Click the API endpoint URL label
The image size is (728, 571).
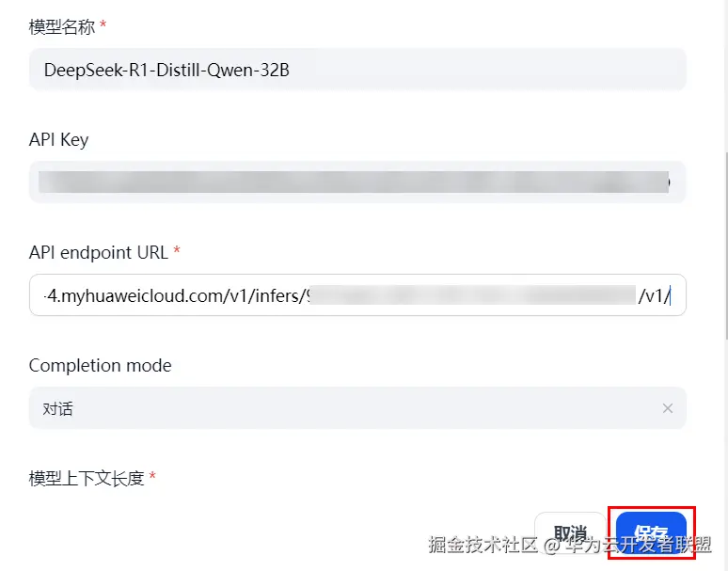[99, 252]
